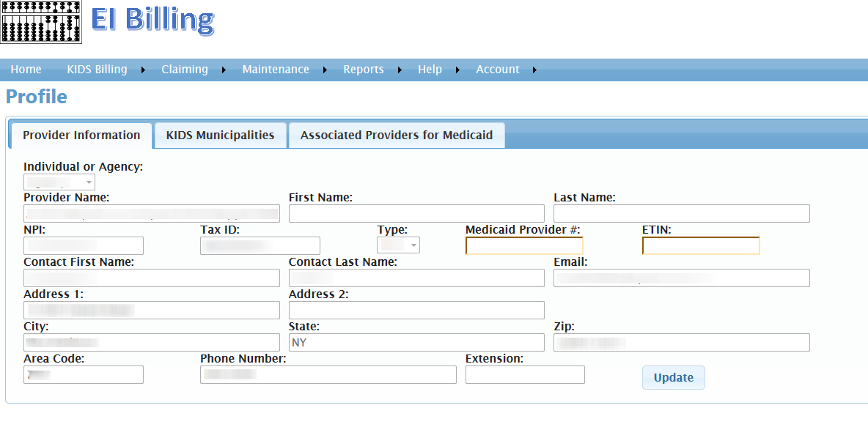Click the Medicaid Provider # field

524,246
